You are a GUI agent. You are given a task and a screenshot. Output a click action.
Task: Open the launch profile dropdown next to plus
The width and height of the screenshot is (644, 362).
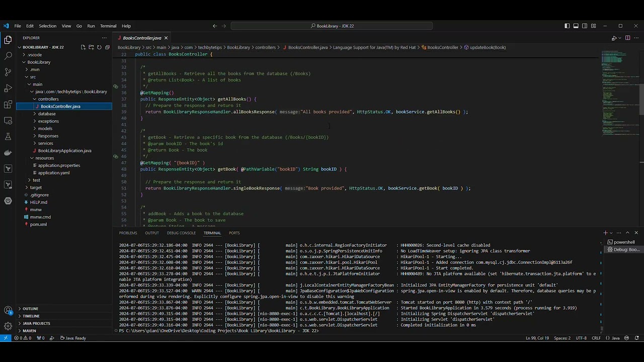[x=611, y=233]
